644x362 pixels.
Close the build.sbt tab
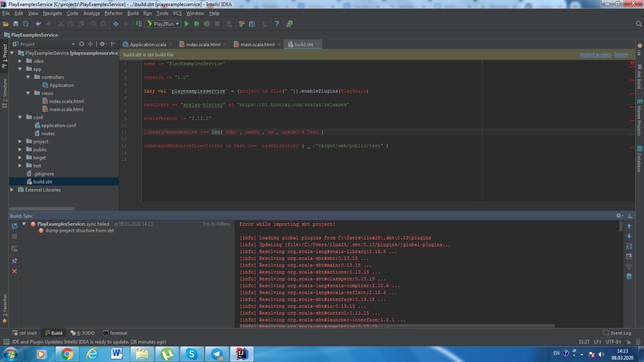317,44
